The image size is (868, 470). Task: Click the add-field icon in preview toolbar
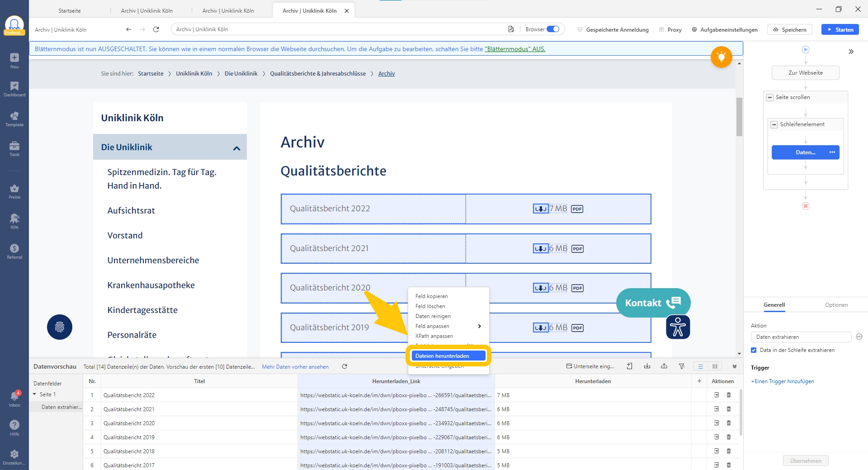(629, 366)
